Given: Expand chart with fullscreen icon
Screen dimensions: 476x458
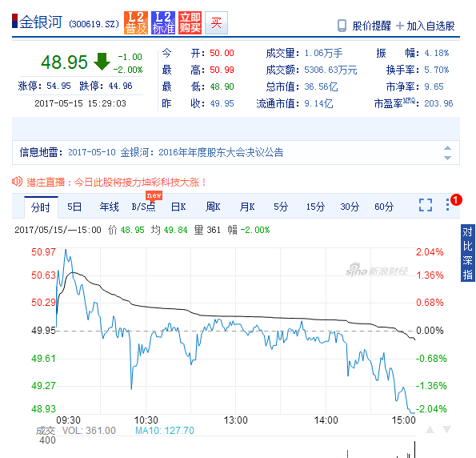Looking at the screenshot, I should (426, 205).
